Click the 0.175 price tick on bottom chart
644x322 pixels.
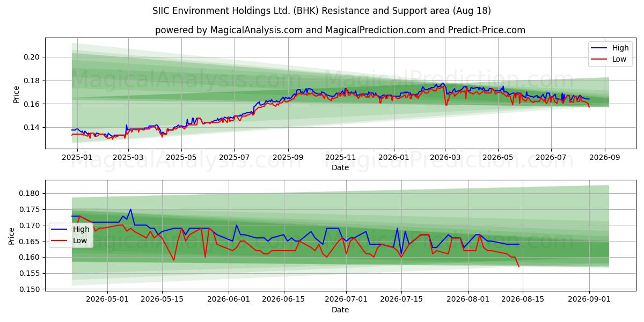point(30,209)
